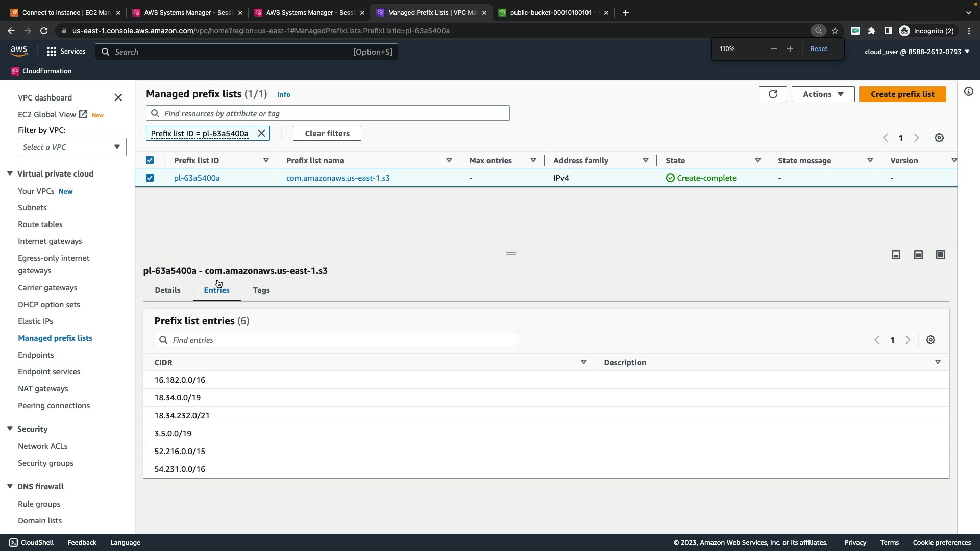Click the refresh prefix lists icon button

click(773, 94)
